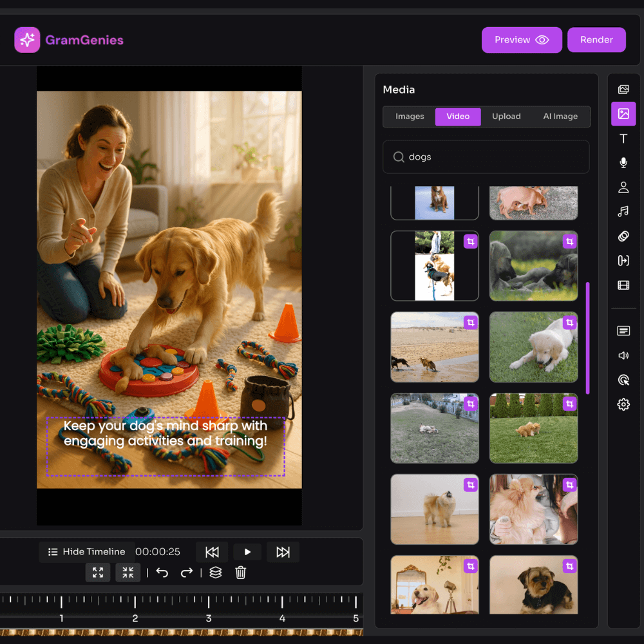Viewport: 644px width, 644px height.
Task: Switch to the AI Image tab
Action: click(x=560, y=117)
